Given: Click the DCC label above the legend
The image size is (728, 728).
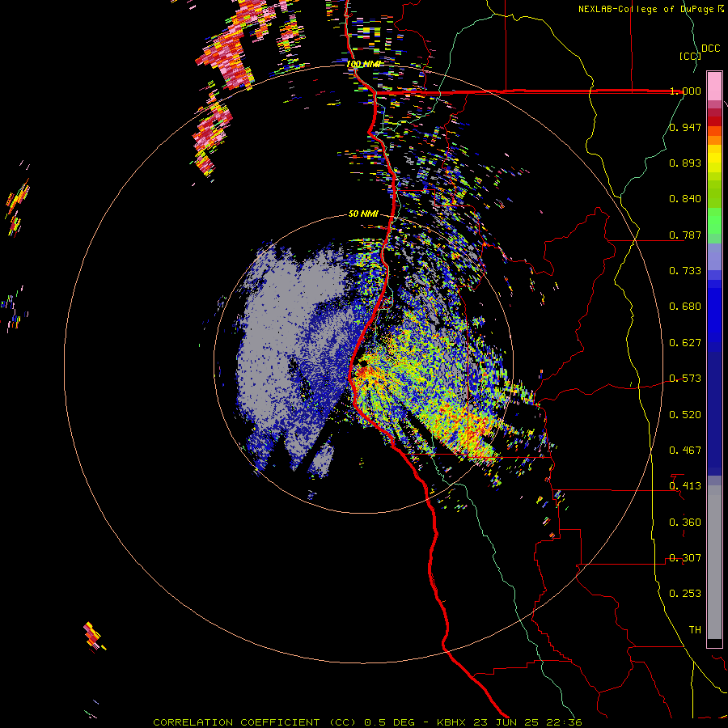Looking at the screenshot, I should pyautogui.click(x=710, y=49).
